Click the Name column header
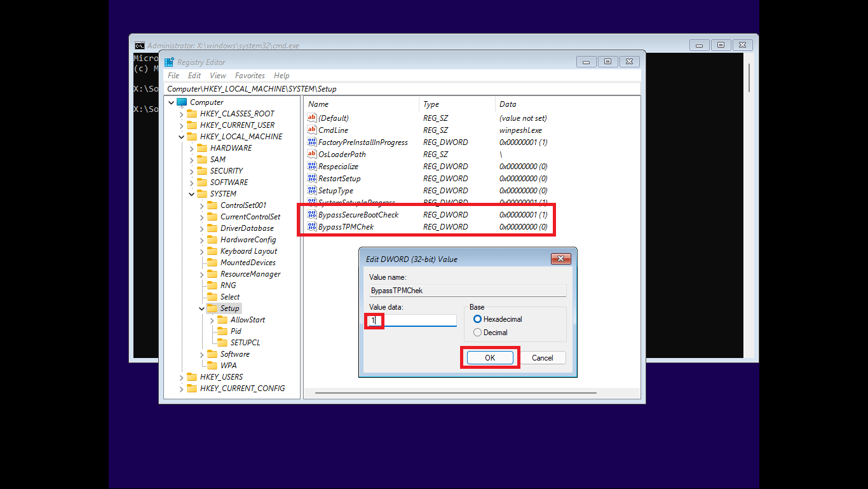Image resolution: width=868 pixels, height=489 pixels. point(362,104)
